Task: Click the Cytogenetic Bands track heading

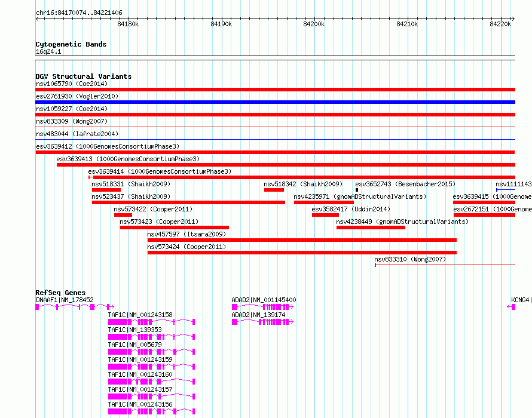Action: [x=71, y=44]
